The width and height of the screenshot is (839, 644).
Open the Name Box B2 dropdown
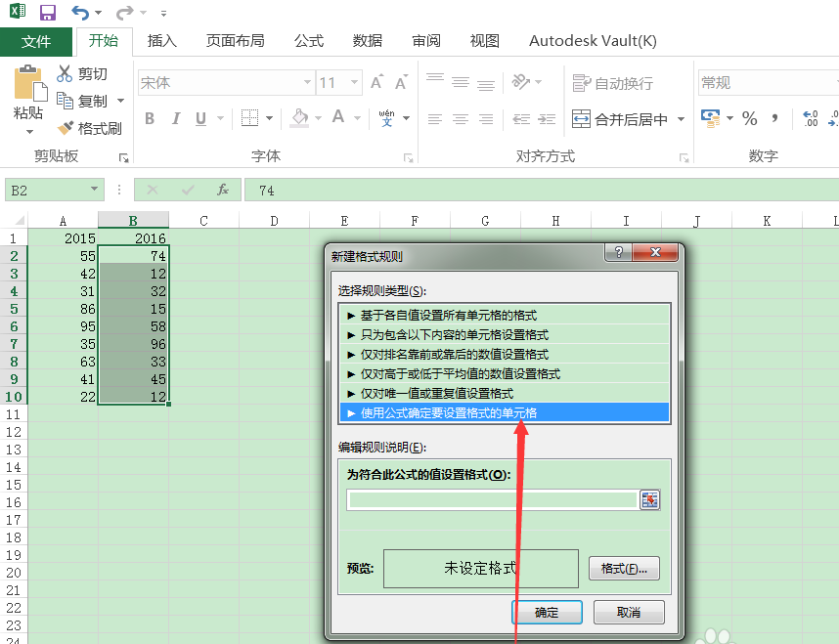coord(94,189)
